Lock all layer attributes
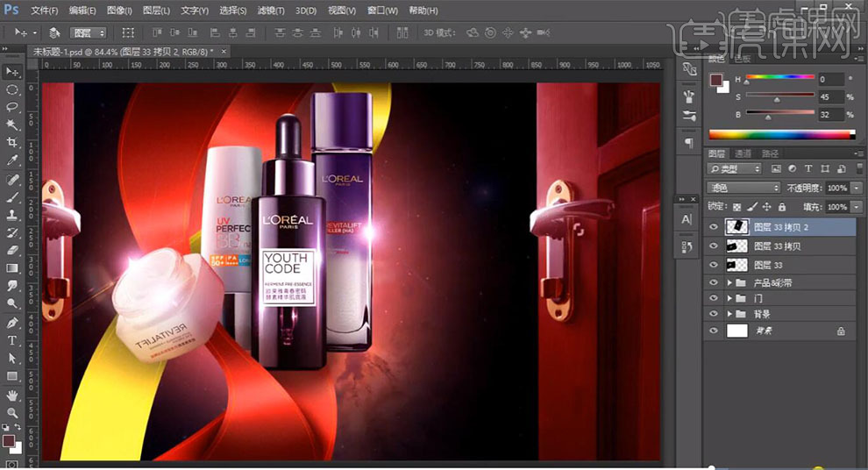Screen dimensions: 868x470 (782, 206)
